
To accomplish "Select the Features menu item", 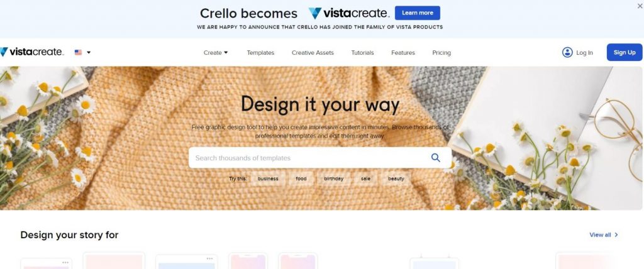I will 403,53.
